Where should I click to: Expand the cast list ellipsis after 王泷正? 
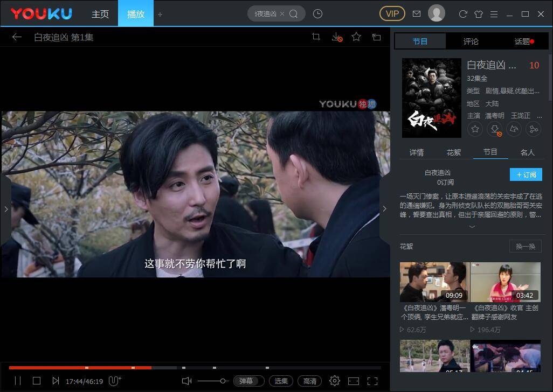[x=539, y=116]
